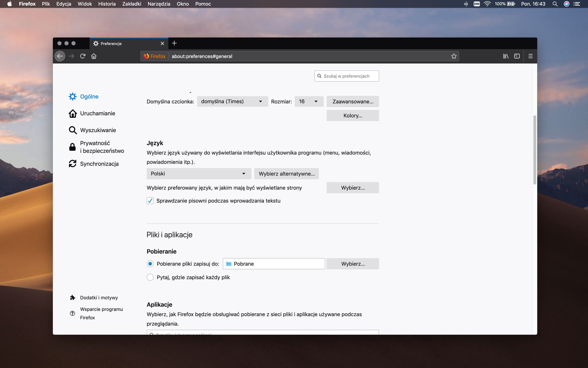Open the Polski language dropdown
The image size is (588, 368).
pyautogui.click(x=199, y=174)
